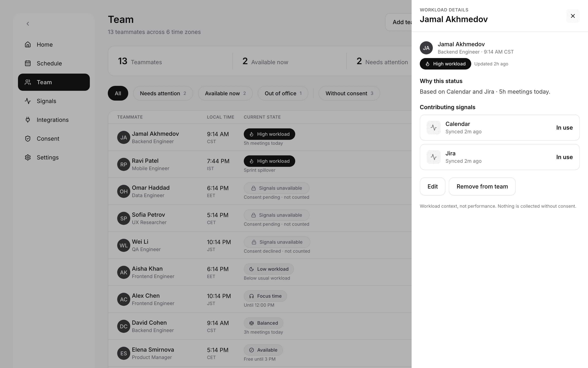The image size is (588, 368).
Task: Click the partially visible Add teammate button
Action: 399,22
